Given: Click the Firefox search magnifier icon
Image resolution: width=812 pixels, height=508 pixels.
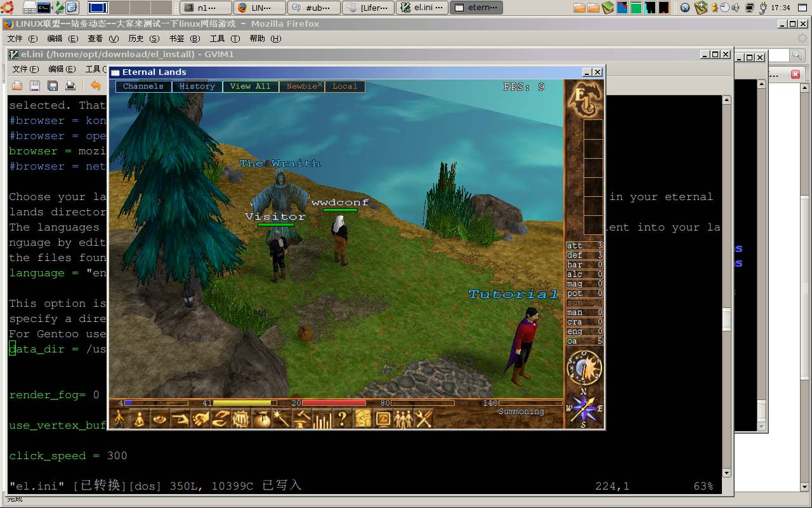Looking at the screenshot, I should click(x=797, y=56).
